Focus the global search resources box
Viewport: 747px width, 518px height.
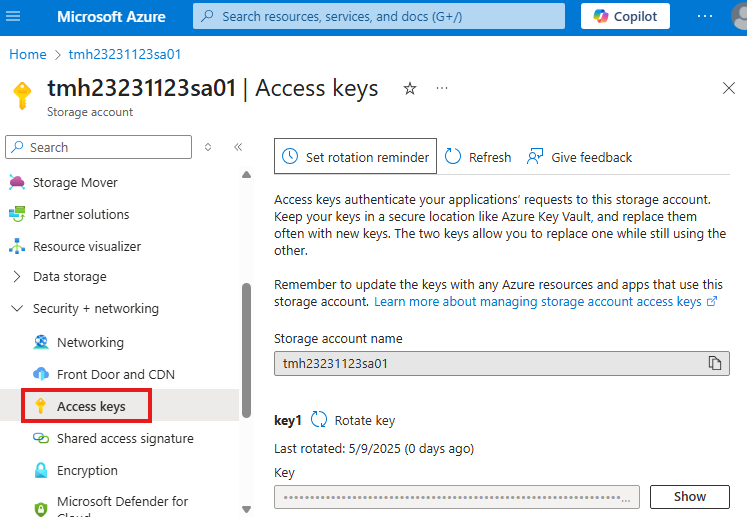tap(379, 16)
